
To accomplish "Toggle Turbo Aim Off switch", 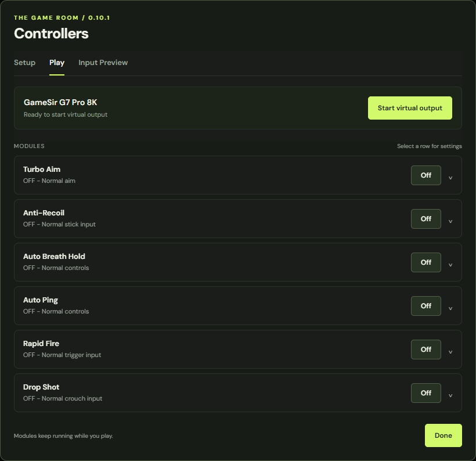I will pos(426,175).
